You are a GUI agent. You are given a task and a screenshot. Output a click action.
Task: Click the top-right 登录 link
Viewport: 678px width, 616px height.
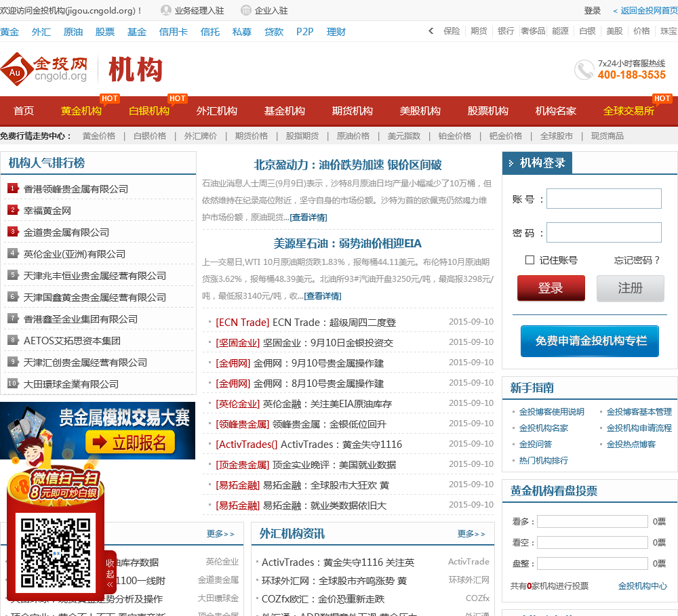pos(593,10)
